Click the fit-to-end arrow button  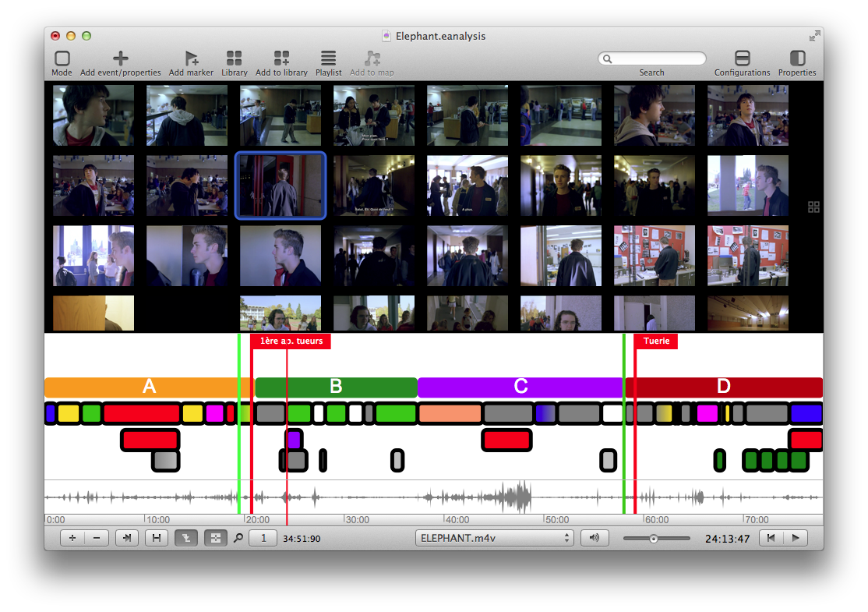click(x=127, y=538)
